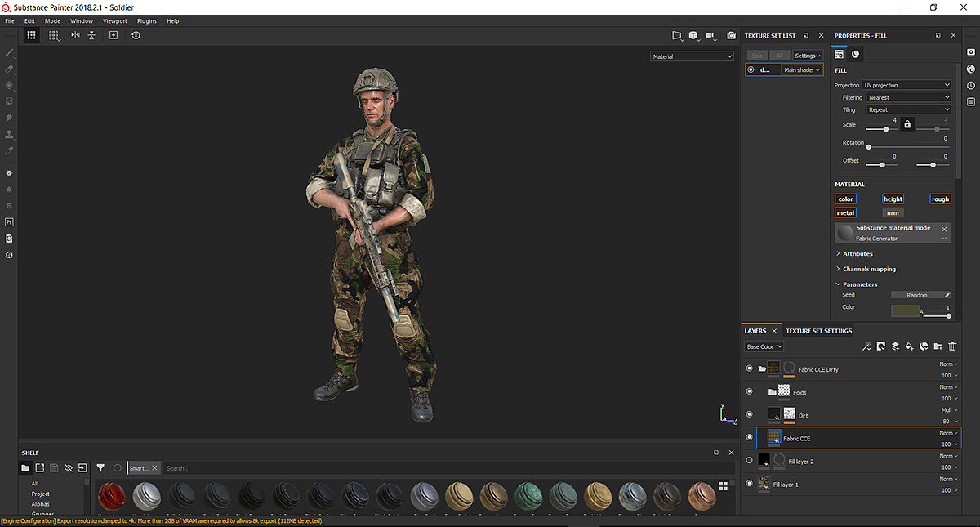Open the Base Color channel dropdown
The height and width of the screenshot is (527, 980).
point(764,346)
